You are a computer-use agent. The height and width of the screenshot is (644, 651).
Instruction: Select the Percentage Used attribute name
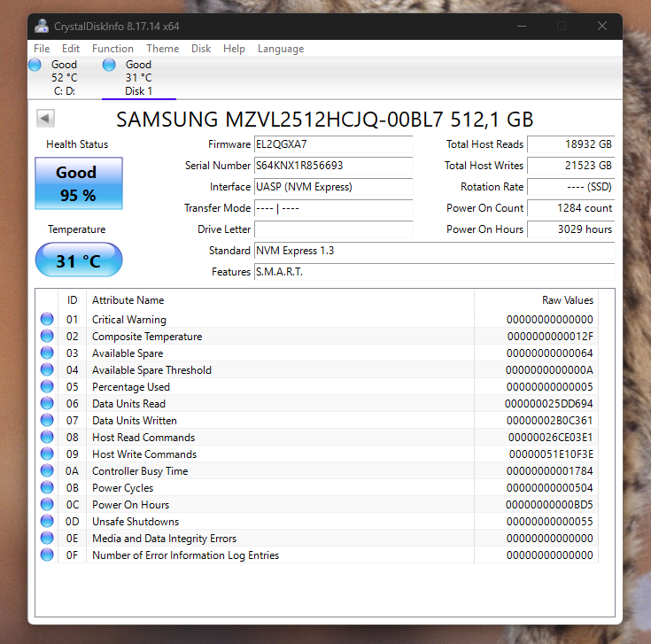click(x=131, y=386)
